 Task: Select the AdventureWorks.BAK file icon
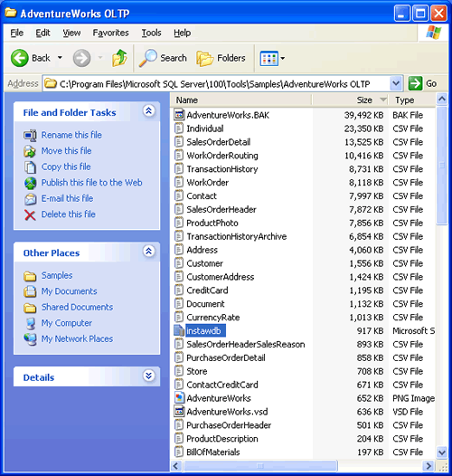[179, 115]
